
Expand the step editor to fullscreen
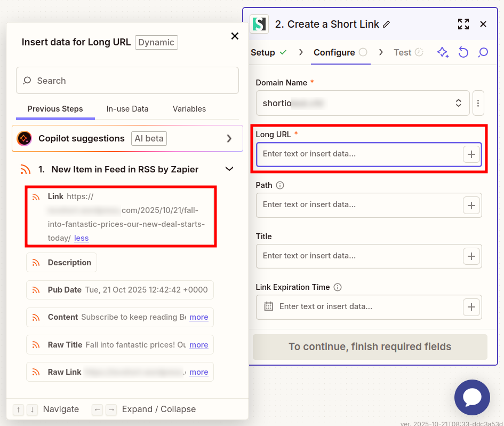pyautogui.click(x=463, y=24)
